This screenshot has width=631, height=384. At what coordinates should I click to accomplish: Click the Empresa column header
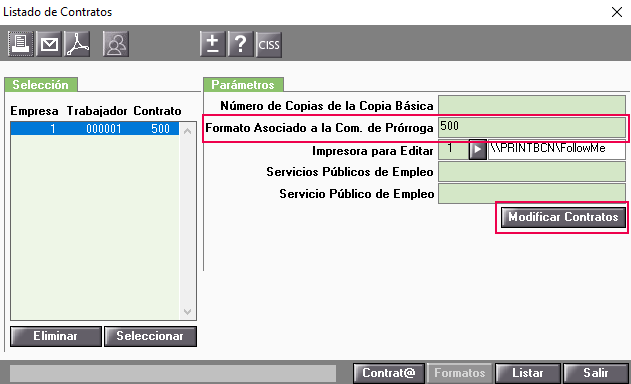click(34, 111)
